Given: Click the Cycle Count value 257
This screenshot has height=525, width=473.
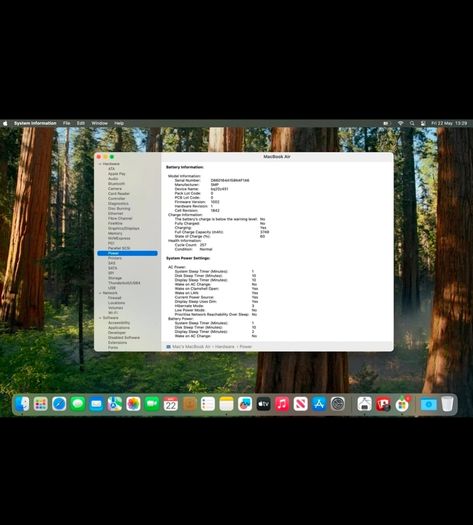Looking at the screenshot, I should (203, 245).
